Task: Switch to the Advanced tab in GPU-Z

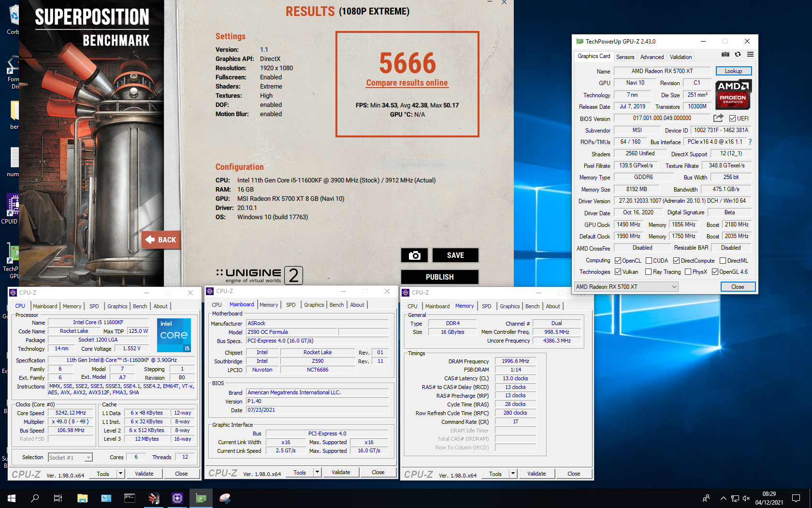Action: click(x=652, y=57)
